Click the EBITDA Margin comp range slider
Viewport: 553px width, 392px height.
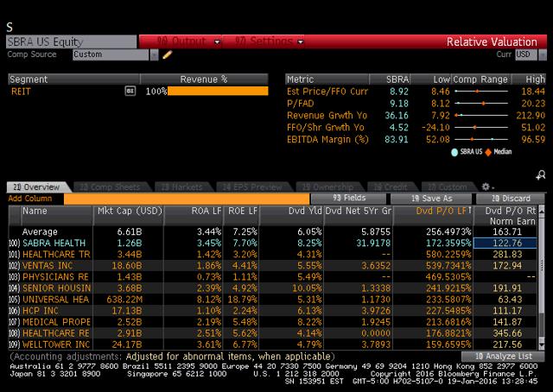(x=481, y=139)
